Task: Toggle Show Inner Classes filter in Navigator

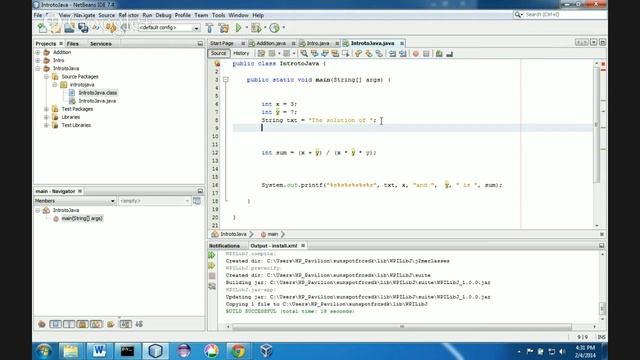Action: coord(96,324)
